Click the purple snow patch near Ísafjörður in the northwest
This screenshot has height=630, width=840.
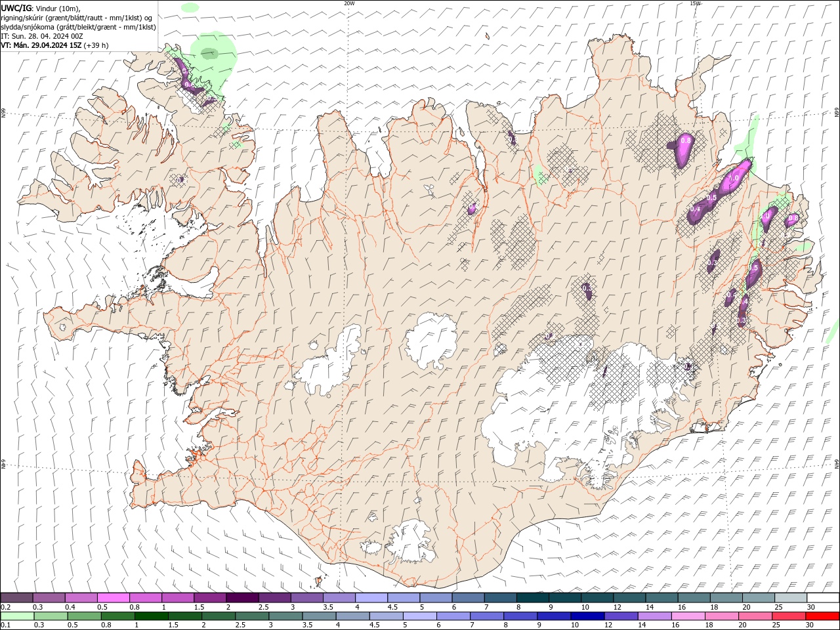pos(186,78)
